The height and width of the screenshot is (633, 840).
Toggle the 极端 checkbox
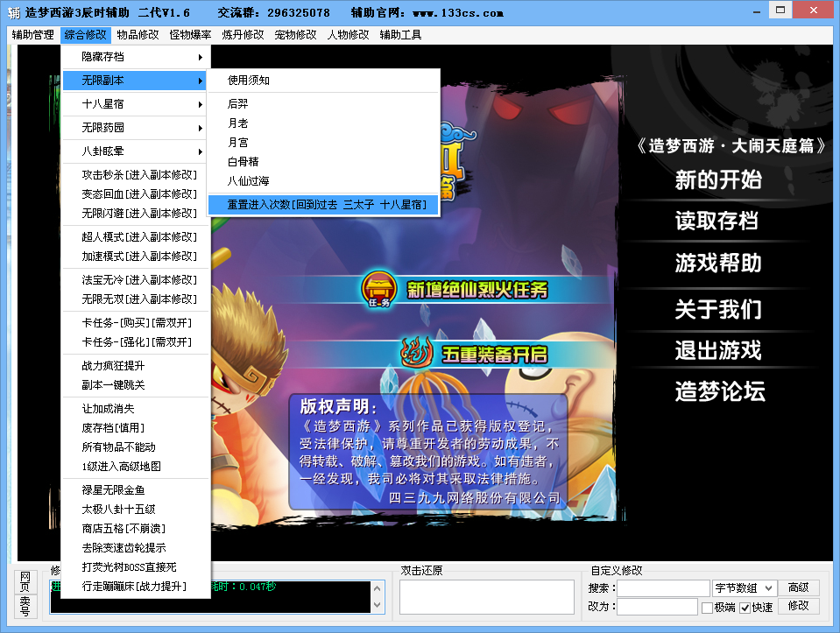(x=707, y=608)
